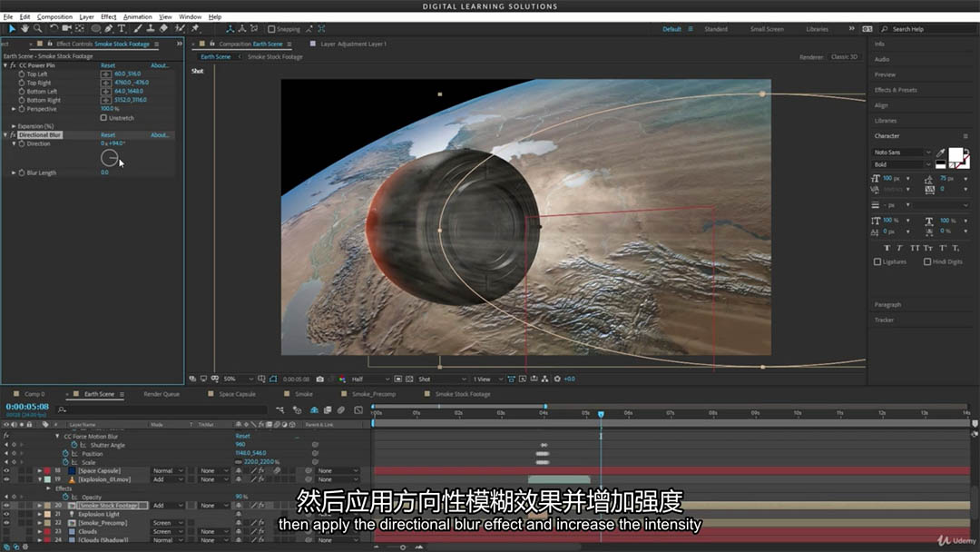Reset the Directional Blur effect
Screen dimensions: 980x552
(x=108, y=135)
